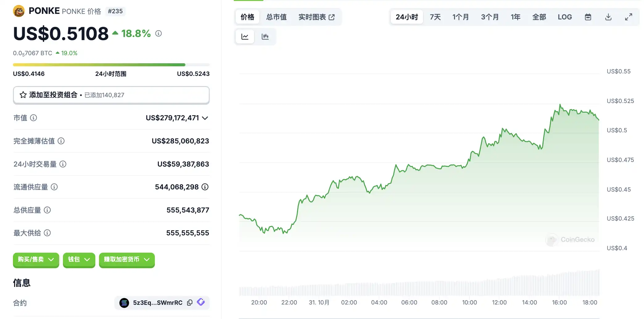
Task: Click the 31. 10月 date label on chart axis
Action: 319,303
